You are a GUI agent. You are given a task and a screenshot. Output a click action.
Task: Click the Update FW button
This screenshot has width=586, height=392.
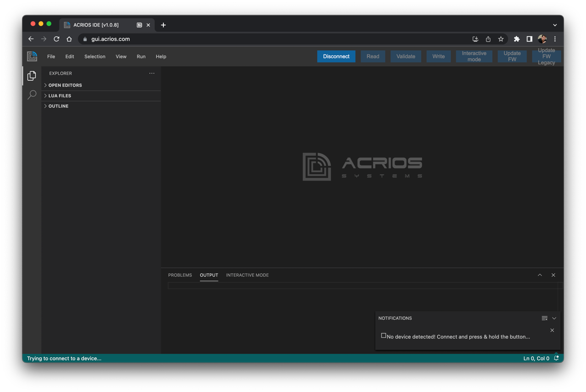pos(512,56)
